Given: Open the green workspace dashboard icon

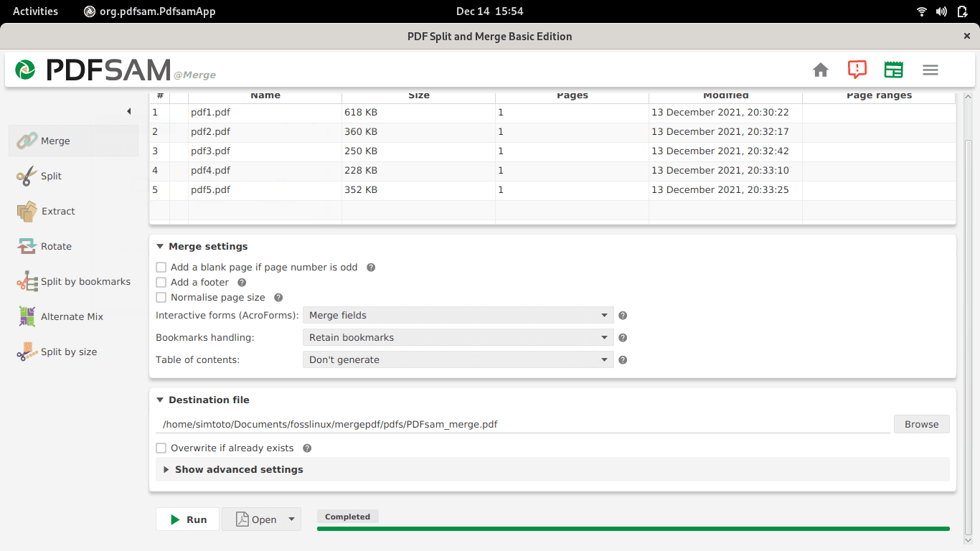Looking at the screenshot, I should [x=893, y=70].
